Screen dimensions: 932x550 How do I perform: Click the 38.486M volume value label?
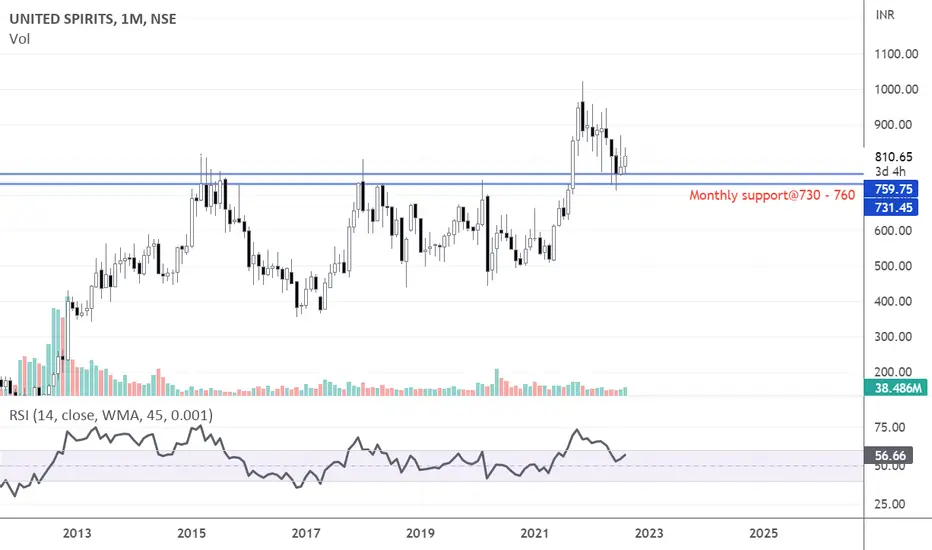tap(897, 388)
